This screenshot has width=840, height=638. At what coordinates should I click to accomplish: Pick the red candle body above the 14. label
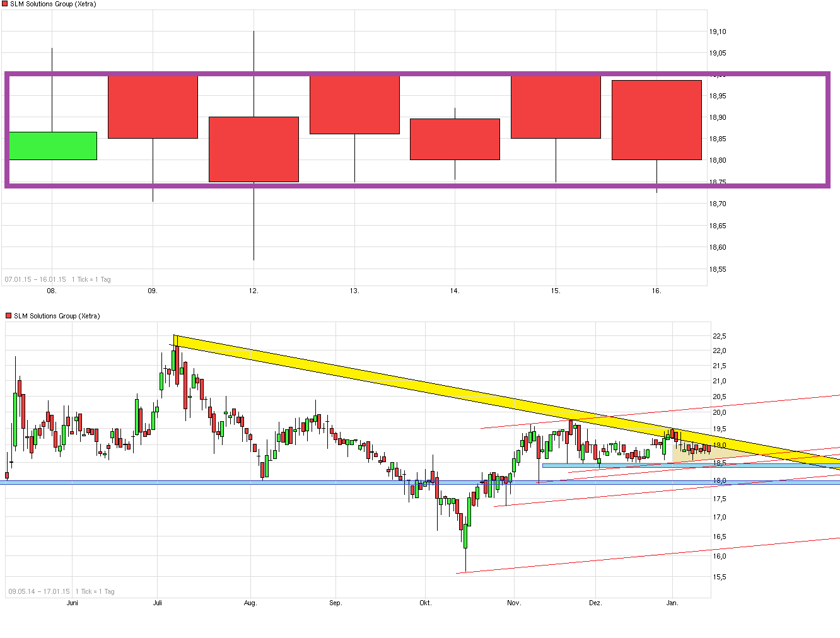(455, 139)
